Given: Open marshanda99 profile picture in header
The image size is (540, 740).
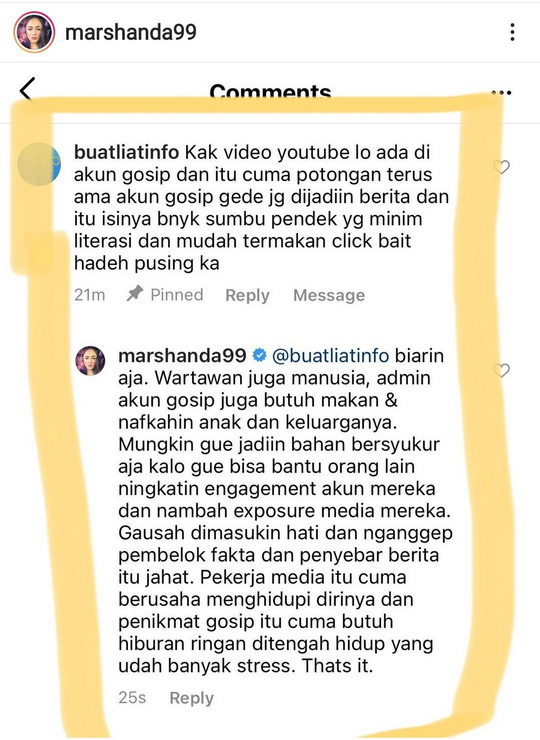Looking at the screenshot, I should pyautogui.click(x=34, y=32).
